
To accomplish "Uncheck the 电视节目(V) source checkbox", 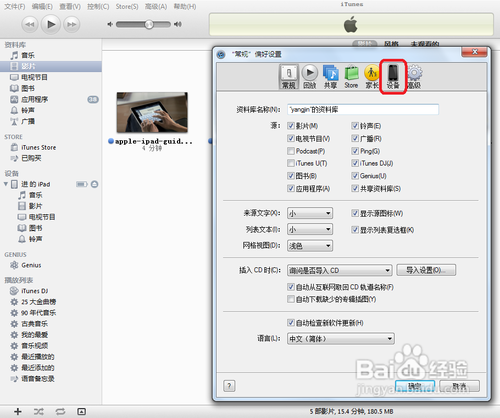I will coord(291,138).
